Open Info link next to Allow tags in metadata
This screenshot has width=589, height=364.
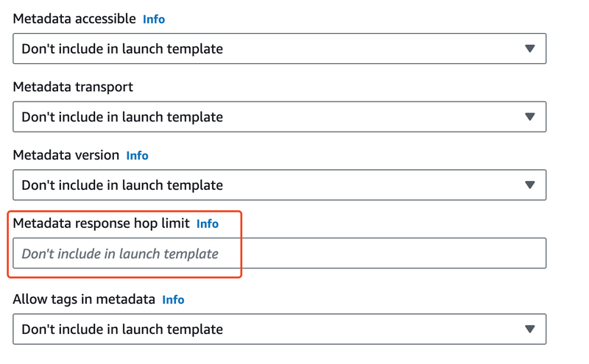pos(173,299)
